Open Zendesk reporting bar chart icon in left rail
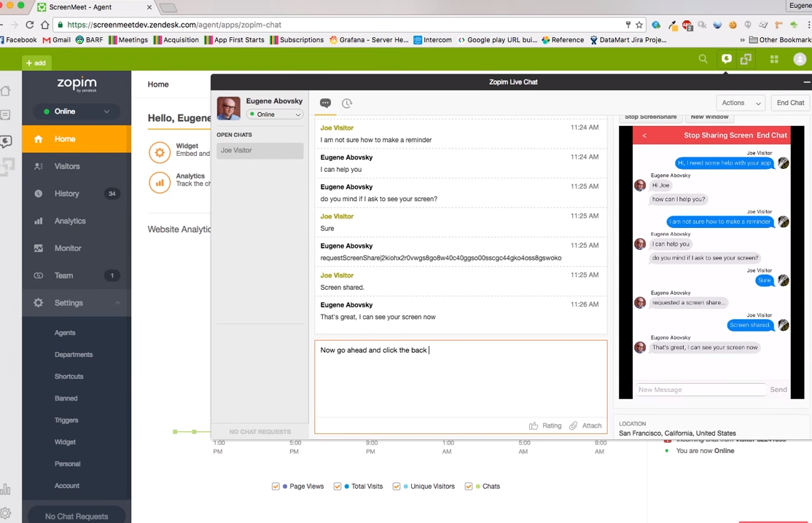Viewport: 812px width, 523px height. (6, 489)
